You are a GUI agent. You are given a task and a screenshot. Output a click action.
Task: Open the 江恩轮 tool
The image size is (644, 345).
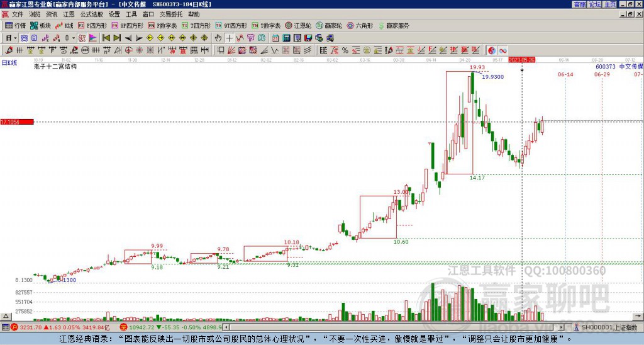[298, 25]
